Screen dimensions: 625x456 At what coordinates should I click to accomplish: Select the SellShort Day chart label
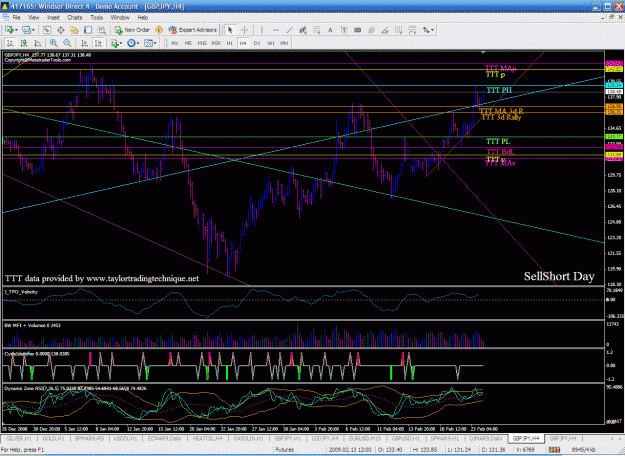point(559,276)
